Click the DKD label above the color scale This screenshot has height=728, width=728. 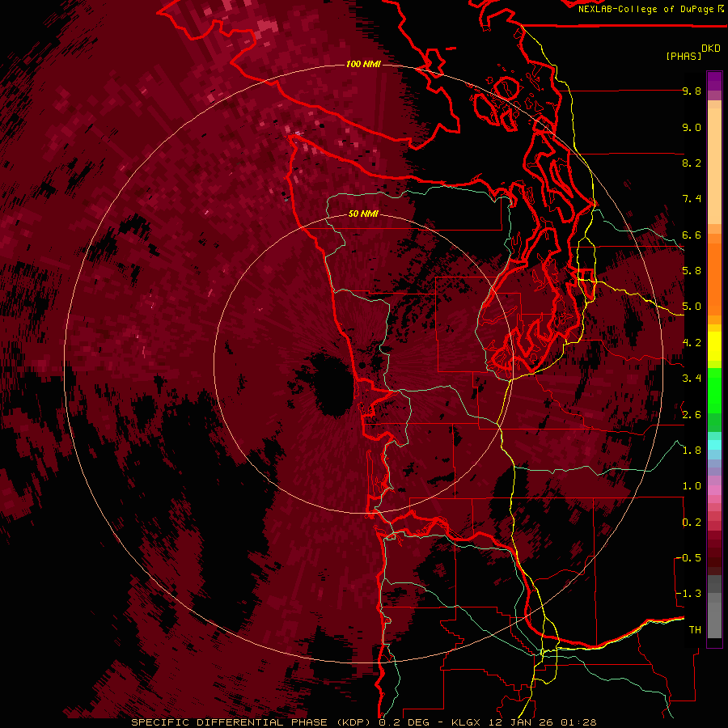(x=711, y=49)
